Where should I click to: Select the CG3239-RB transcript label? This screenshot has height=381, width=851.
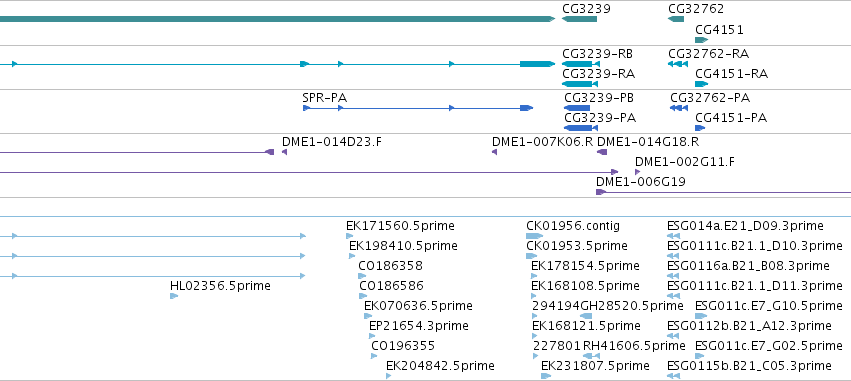pyautogui.click(x=598, y=54)
